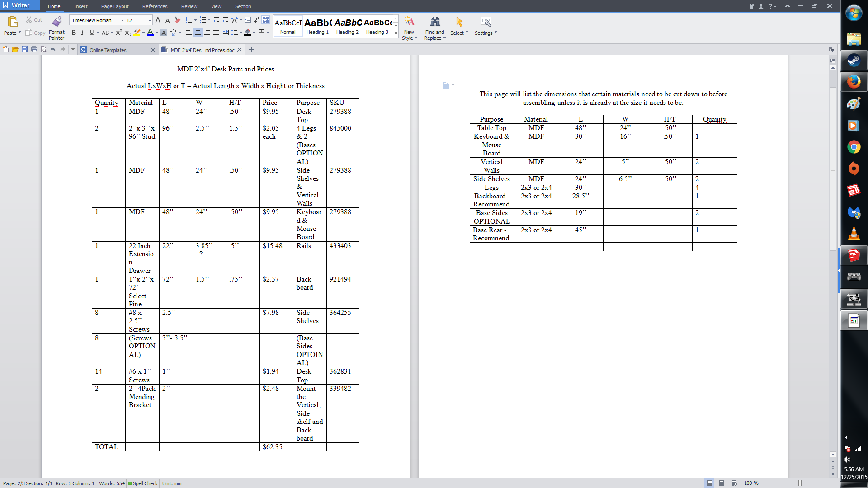Click the Review ribbon tab

click(x=189, y=6)
